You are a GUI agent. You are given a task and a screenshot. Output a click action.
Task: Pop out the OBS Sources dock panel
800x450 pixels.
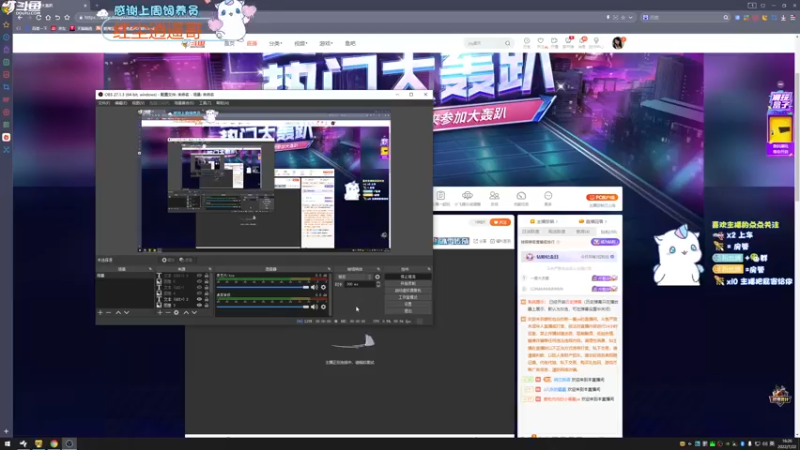point(210,269)
